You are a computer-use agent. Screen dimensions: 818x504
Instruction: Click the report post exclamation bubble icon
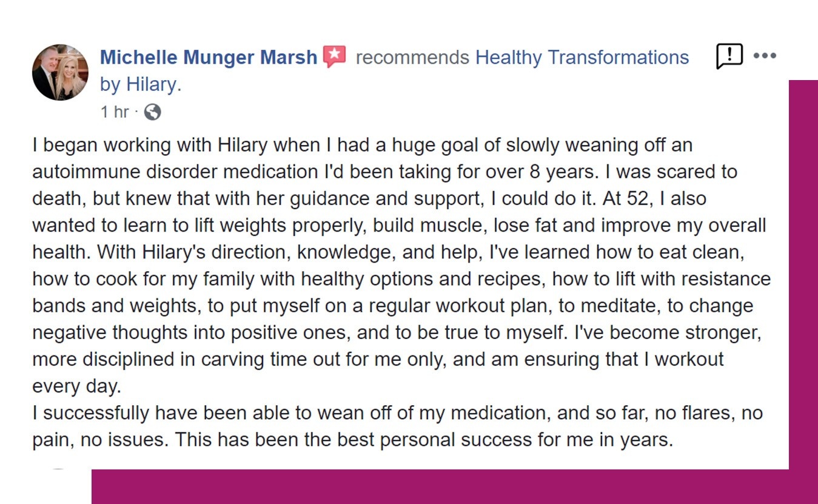(729, 56)
